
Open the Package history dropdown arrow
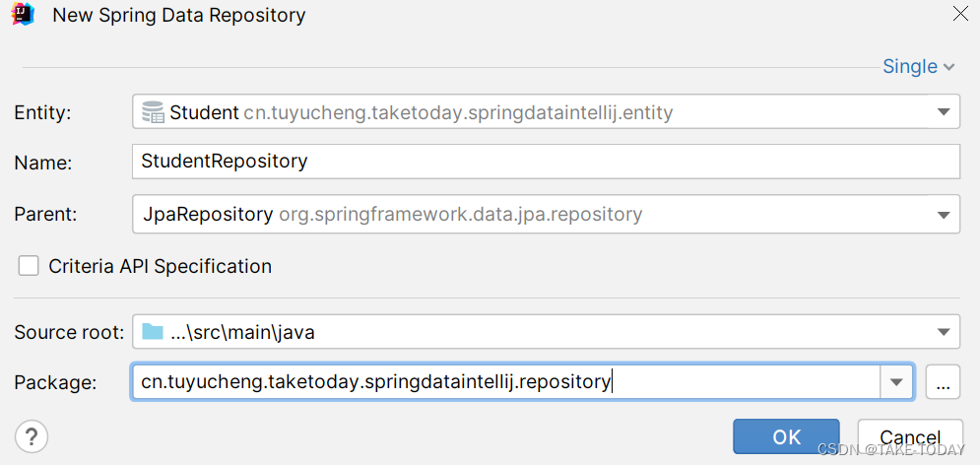pos(896,382)
